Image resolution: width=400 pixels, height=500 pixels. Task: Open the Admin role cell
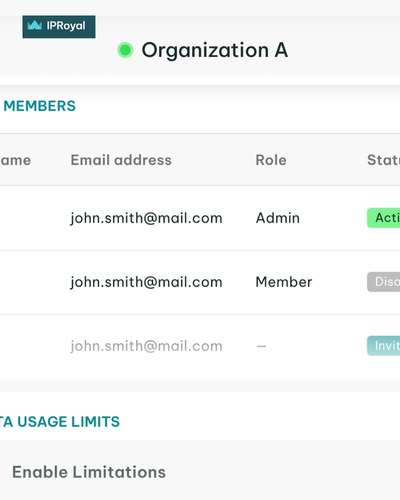coord(277,218)
